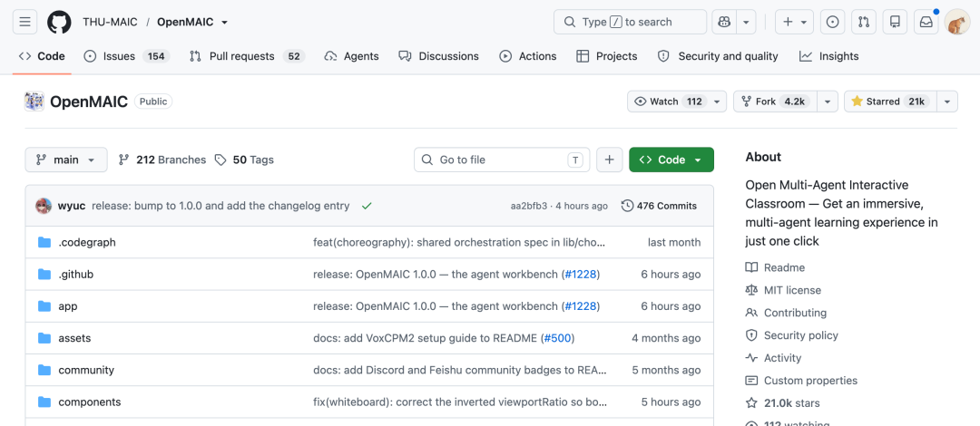Image resolution: width=980 pixels, height=426 pixels.
Task: Focus the Type / to search box
Action: pyautogui.click(x=630, y=22)
